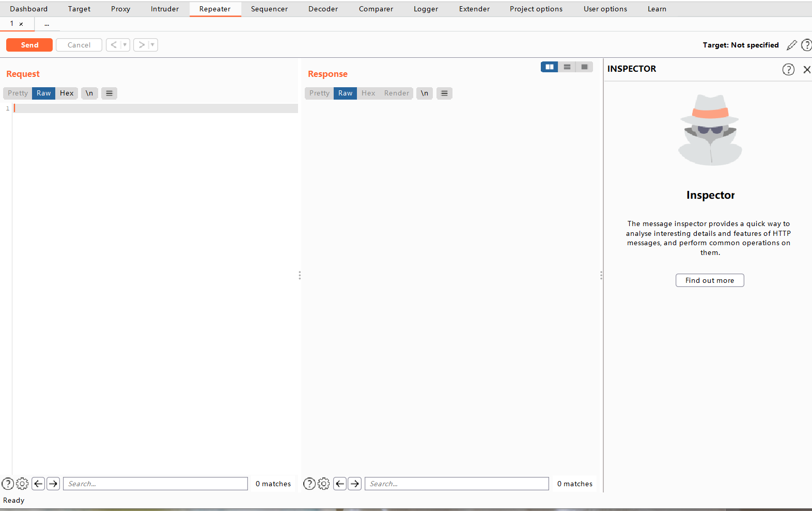Close Repeater tab 1
This screenshot has height=511, width=812.
click(21, 24)
